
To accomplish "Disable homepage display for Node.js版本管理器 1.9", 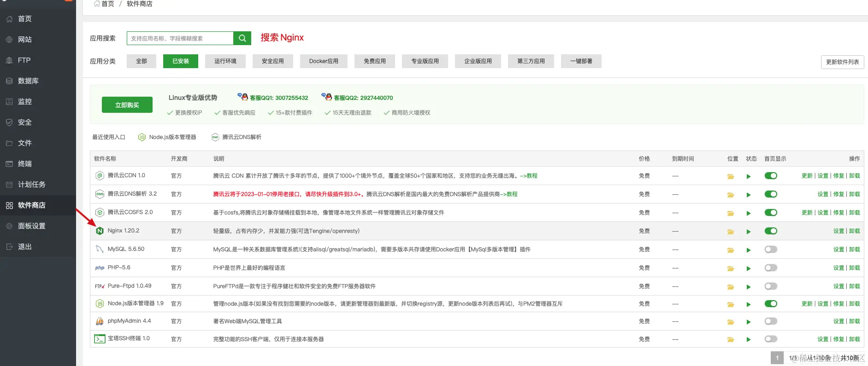I will point(771,303).
